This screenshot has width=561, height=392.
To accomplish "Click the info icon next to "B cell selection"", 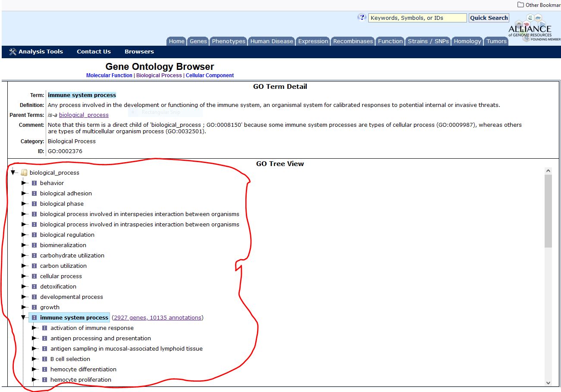I will pos(44,359).
